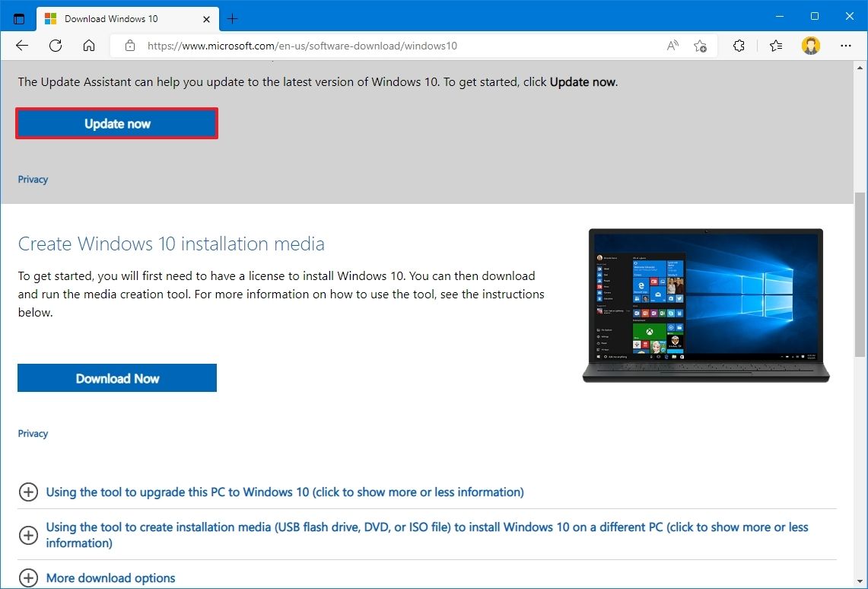Refresh the current page

55,46
